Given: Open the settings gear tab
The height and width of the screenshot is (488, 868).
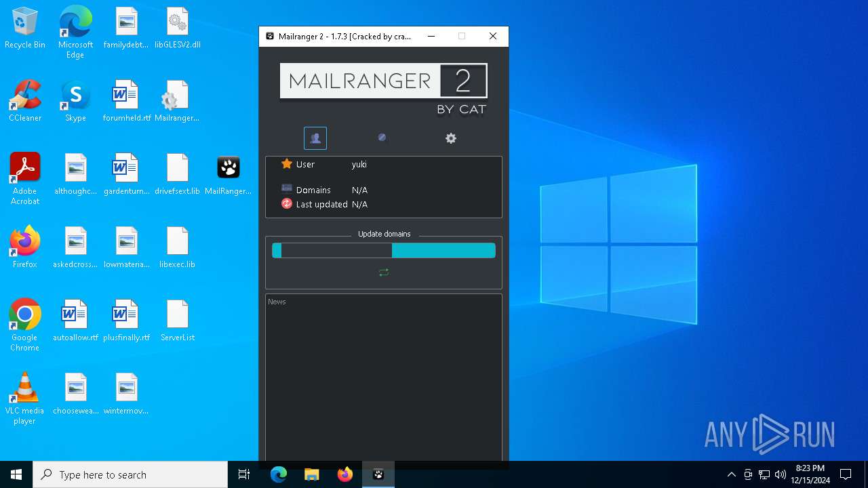Looking at the screenshot, I should (451, 138).
